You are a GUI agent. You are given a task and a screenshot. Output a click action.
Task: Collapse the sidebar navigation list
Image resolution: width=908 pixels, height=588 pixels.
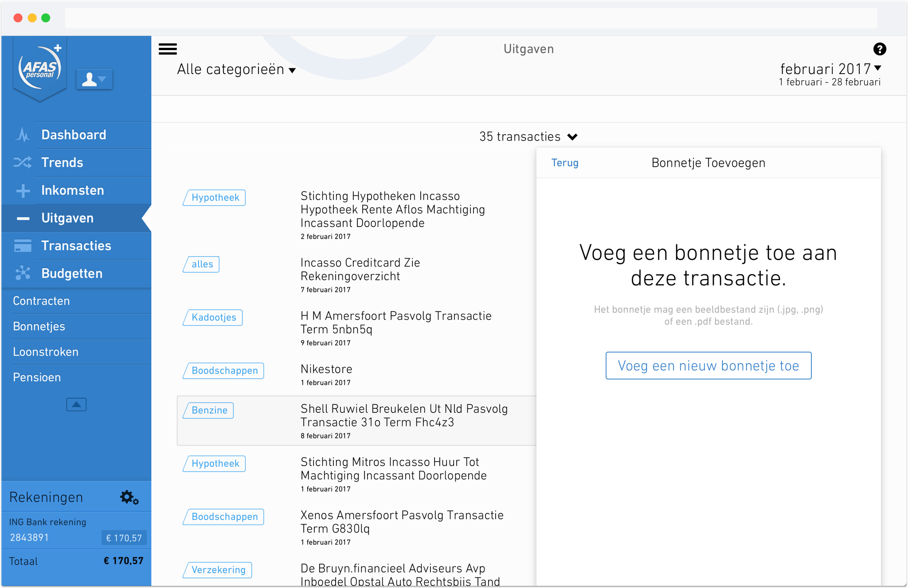pos(76,404)
